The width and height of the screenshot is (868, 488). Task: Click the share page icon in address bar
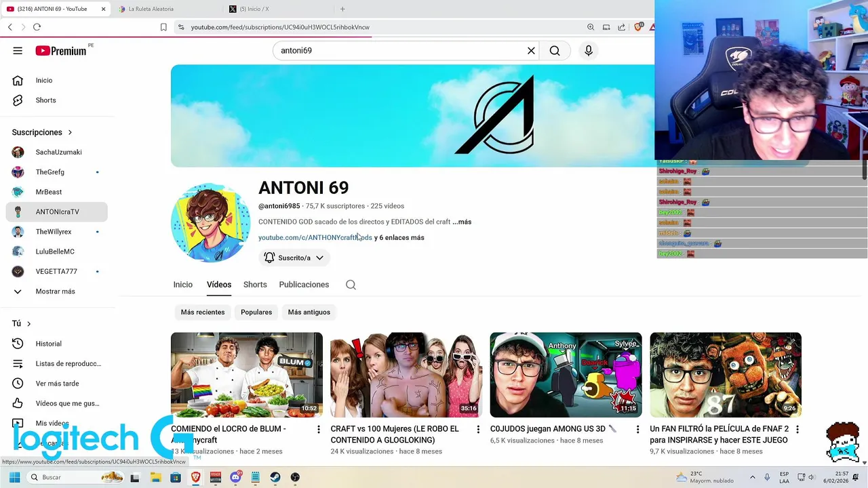click(x=621, y=27)
